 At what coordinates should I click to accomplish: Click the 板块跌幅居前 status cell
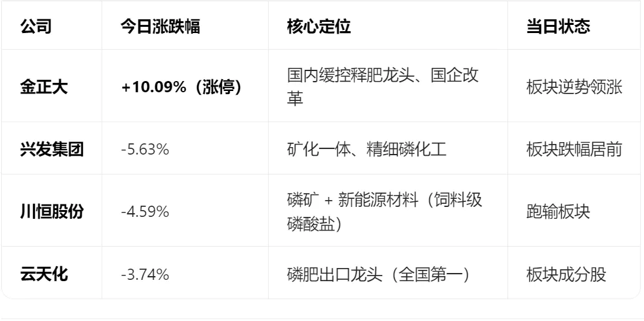574,150
